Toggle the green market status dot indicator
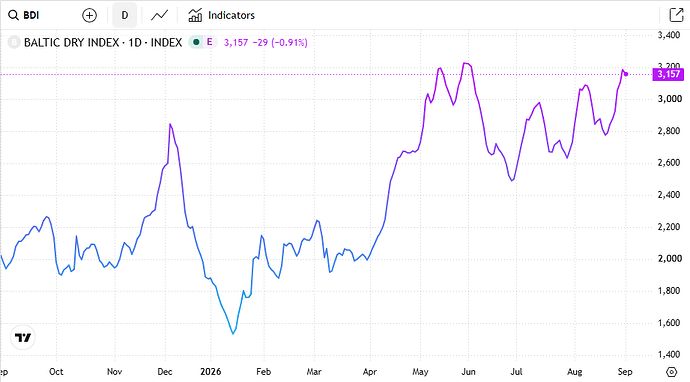The height and width of the screenshot is (382, 690). pyautogui.click(x=196, y=42)
